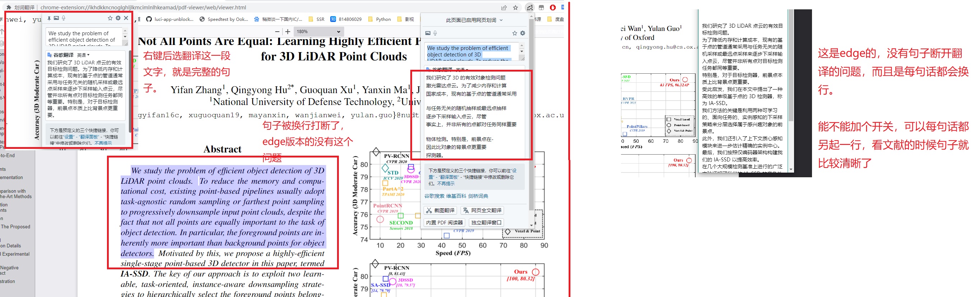Select 'parison with' outline entry in sidebar
This screenshot has height=297, width=980.
tap(13, 191)
